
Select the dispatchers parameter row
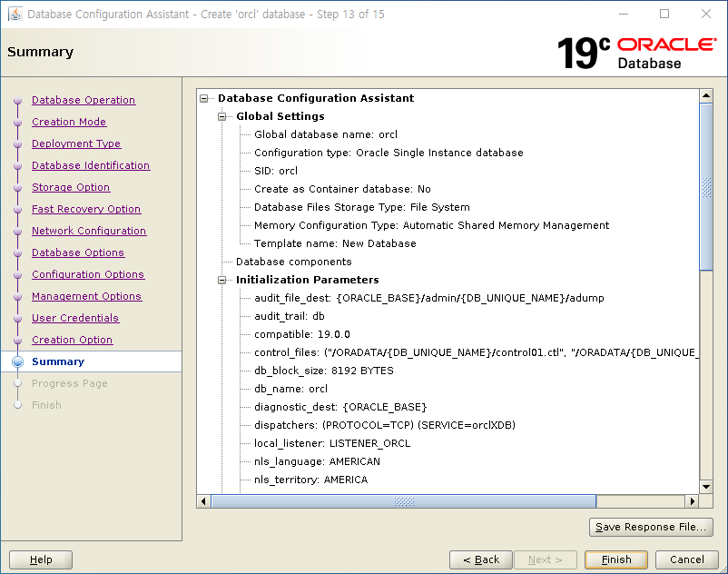(385, 425)
